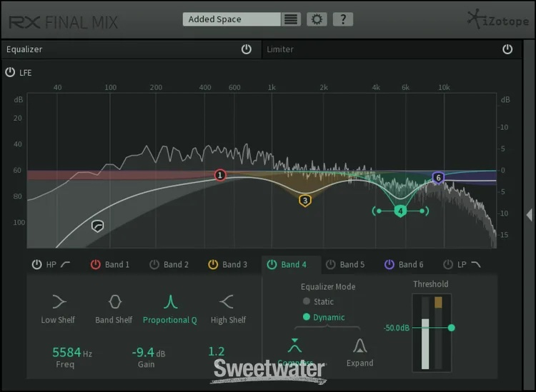Switch to the LP tab
Viewport: 536px width, 392px height.
click(x=462, y=265)
